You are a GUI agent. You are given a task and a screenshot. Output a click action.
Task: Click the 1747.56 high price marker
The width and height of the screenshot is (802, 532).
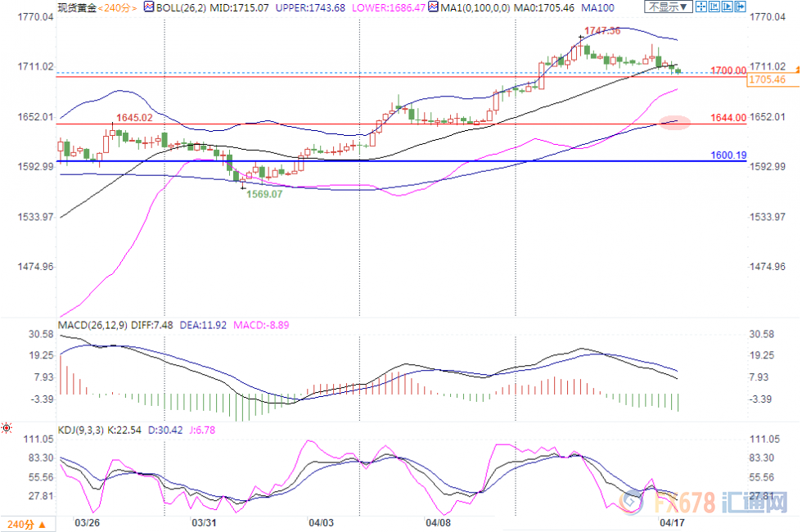click(601, 30)
